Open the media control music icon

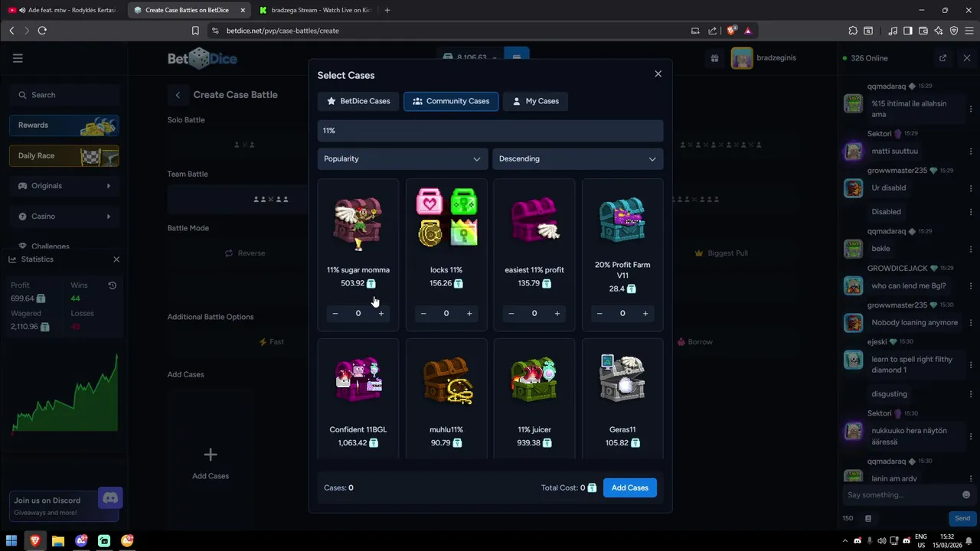[893, 31]
